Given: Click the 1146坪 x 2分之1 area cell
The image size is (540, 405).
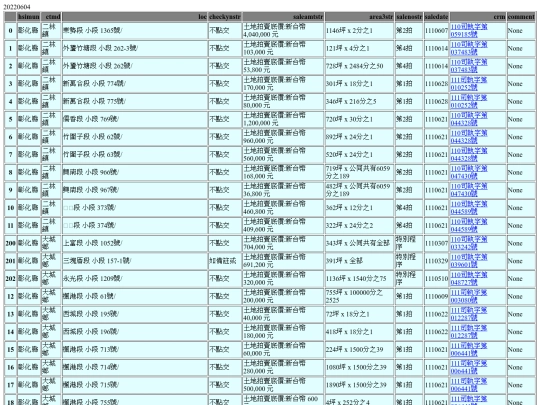Looking at the screenshot, I should click(x=359, y=30).
